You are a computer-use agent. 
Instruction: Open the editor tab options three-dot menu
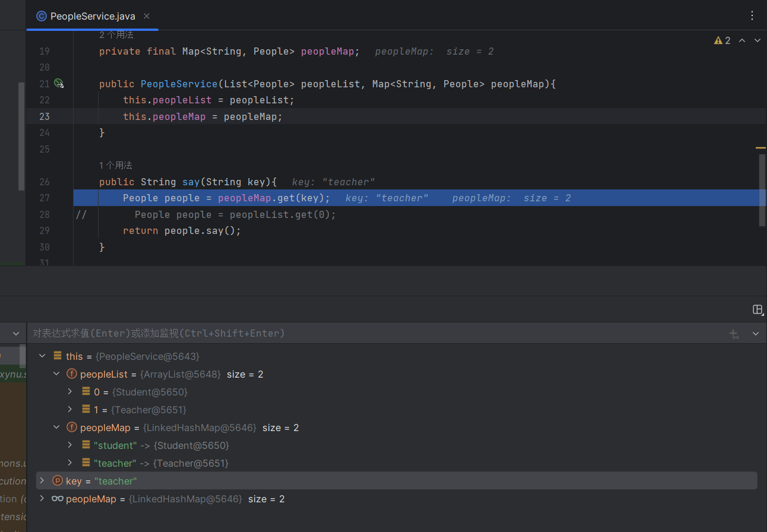point(752,16)
